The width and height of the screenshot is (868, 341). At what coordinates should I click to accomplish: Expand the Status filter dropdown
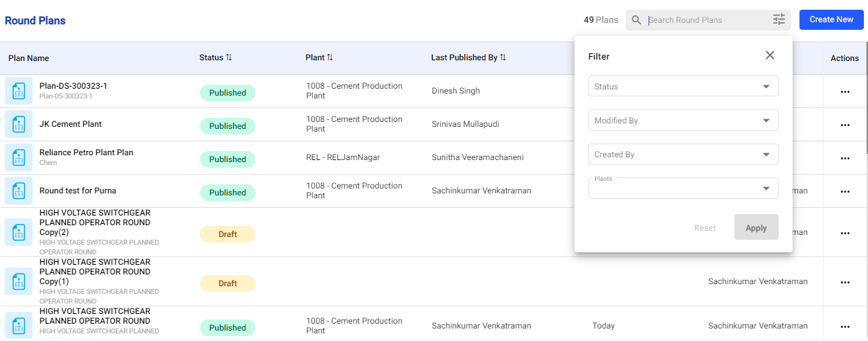(x=683, y=86)
